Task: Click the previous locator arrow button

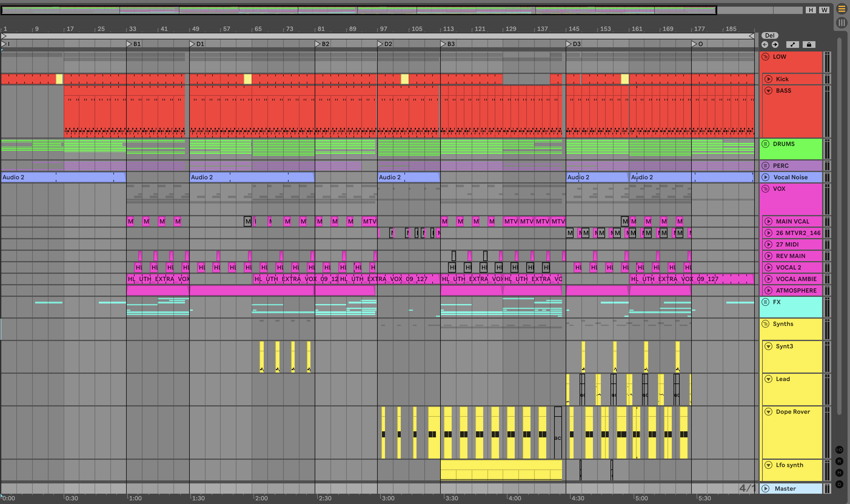Action: tap(765, 45)
